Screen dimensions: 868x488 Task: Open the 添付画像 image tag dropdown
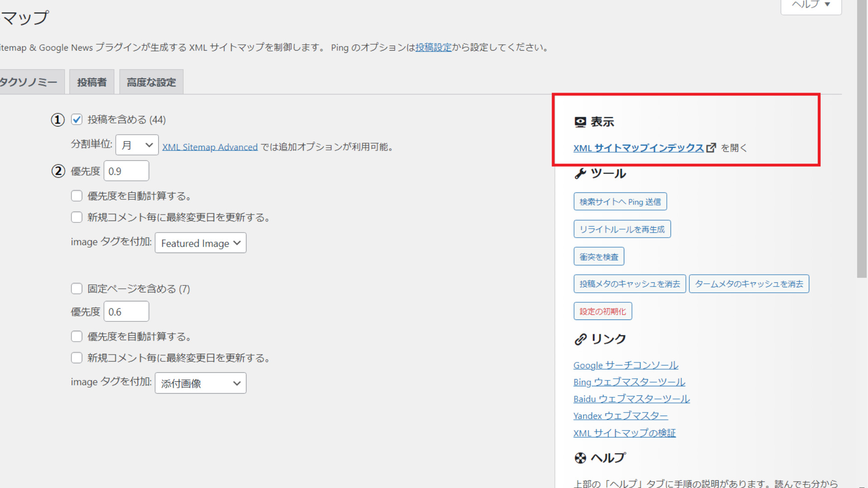click(x=201, y=383)
